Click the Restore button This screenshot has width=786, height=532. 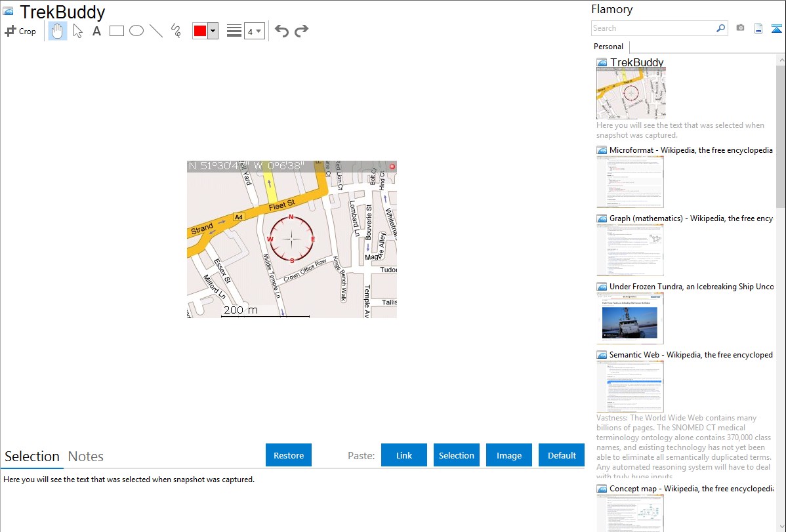click(289, 455)
